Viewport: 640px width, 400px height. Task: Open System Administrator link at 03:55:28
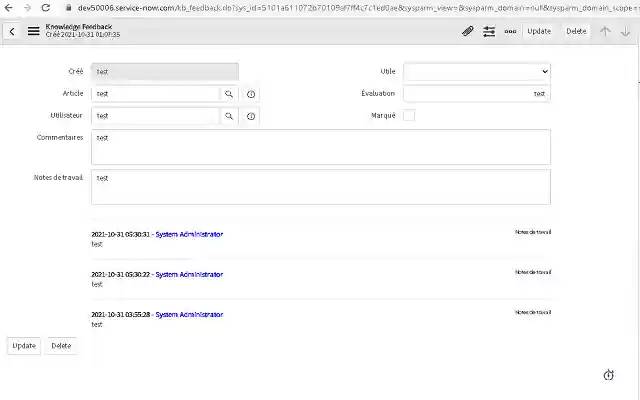tap(189, 314)
